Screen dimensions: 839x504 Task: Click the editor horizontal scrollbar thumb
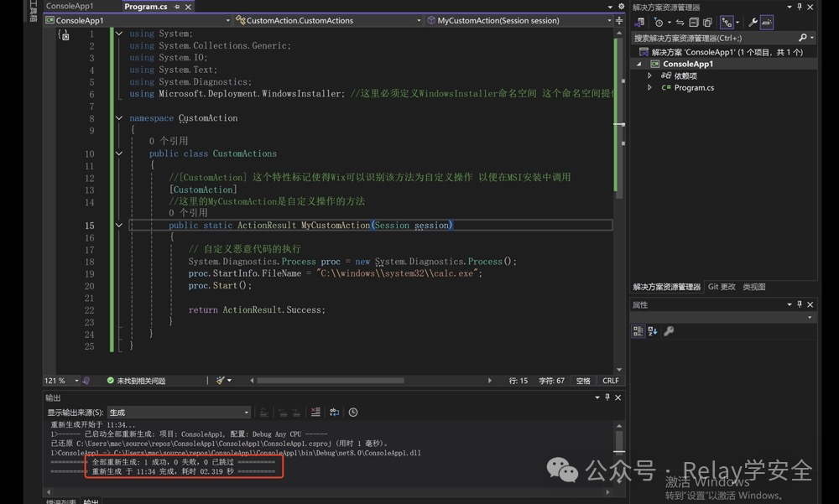tap(330, 381)
